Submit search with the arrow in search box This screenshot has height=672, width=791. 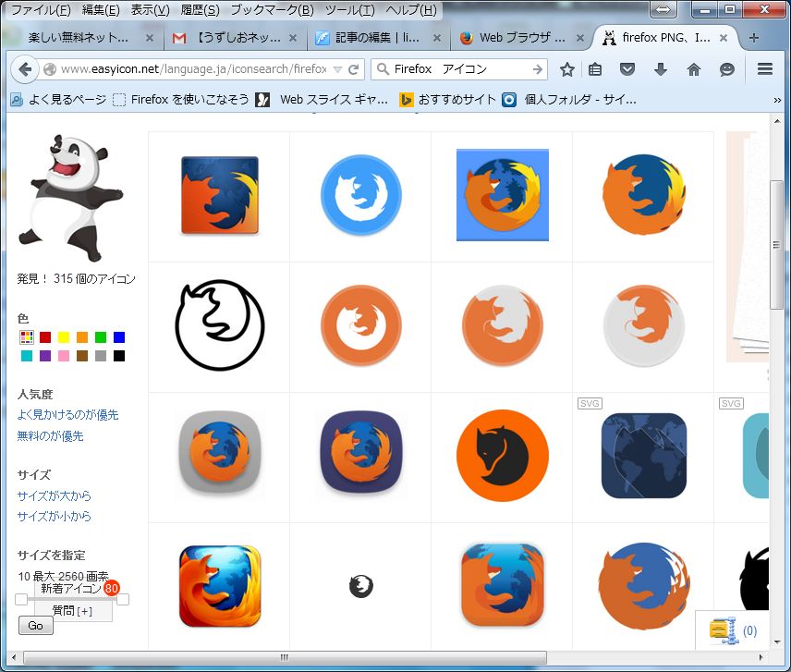pyautogui.click(x=538, y=69)
